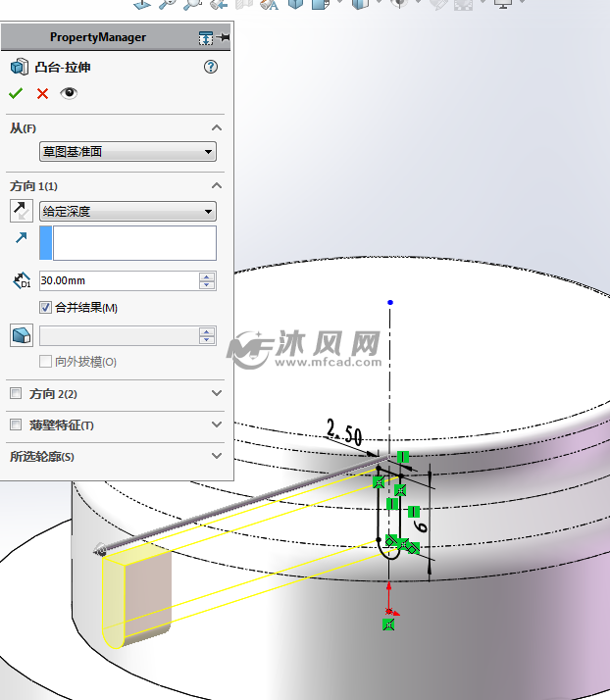Click the boss-extrude feature icon
The width and height of the screenshot is (610, 700).
click(20, 67)
